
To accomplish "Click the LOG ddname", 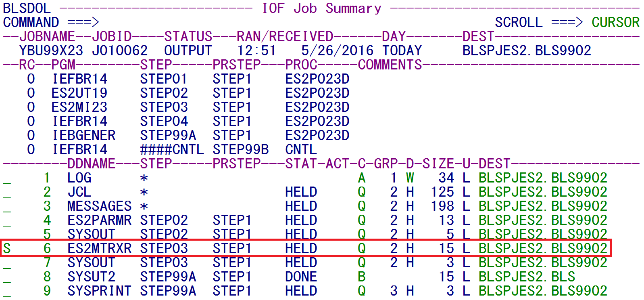I will (x=79, y=178).
